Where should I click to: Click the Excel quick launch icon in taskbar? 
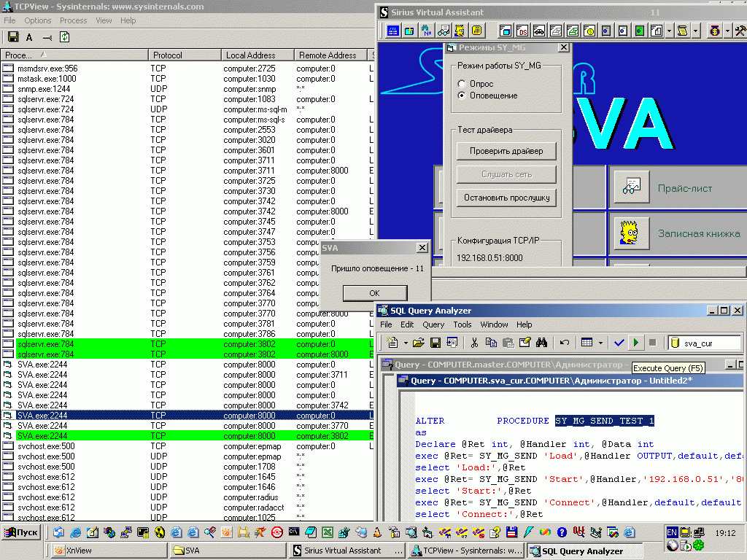tap(328, 532)
